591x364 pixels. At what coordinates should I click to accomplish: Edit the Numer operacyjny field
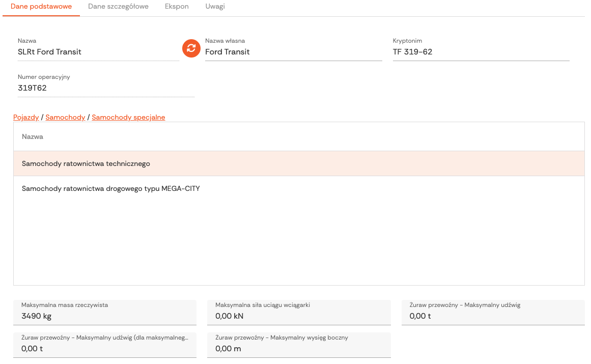click(x=105, y=88)
